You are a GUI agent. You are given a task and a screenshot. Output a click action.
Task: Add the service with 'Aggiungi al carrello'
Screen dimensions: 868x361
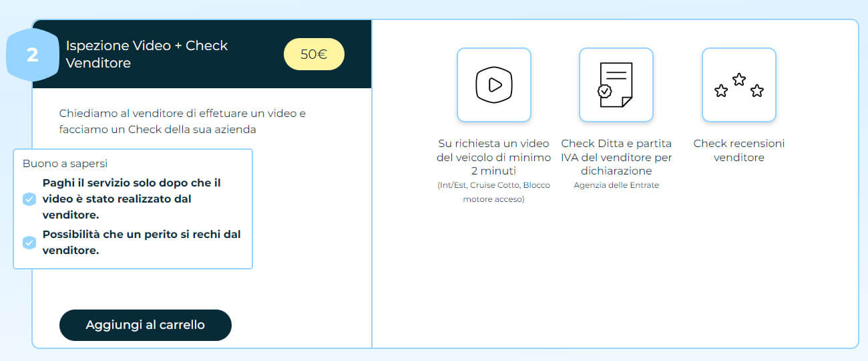click(146, 325)
